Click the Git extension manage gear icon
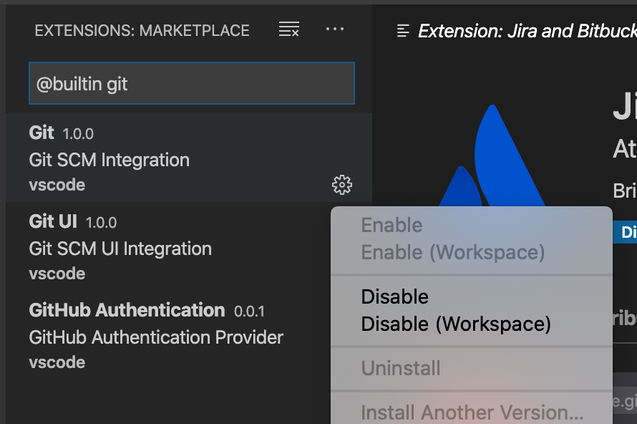 pyautogui.click(x=342, y=185)
